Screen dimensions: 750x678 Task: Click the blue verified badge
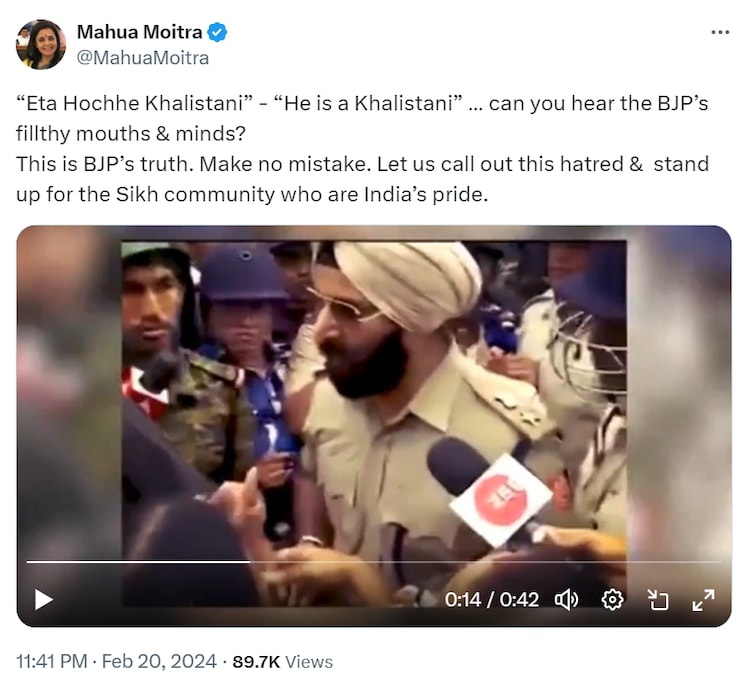point(217,33)
